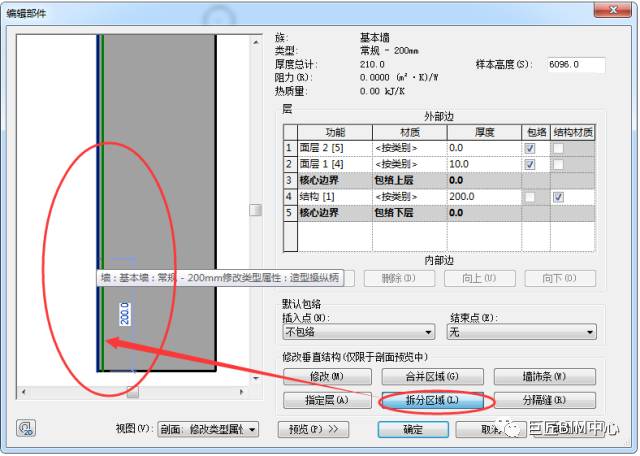Screen dimensions: 640x456
Task: Open the 视图 dropdown showing 剖面
Action: coord(208,429)
